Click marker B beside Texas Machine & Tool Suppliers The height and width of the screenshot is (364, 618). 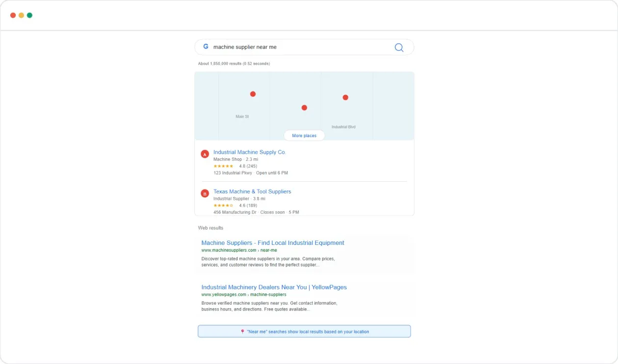click(205, 193)
